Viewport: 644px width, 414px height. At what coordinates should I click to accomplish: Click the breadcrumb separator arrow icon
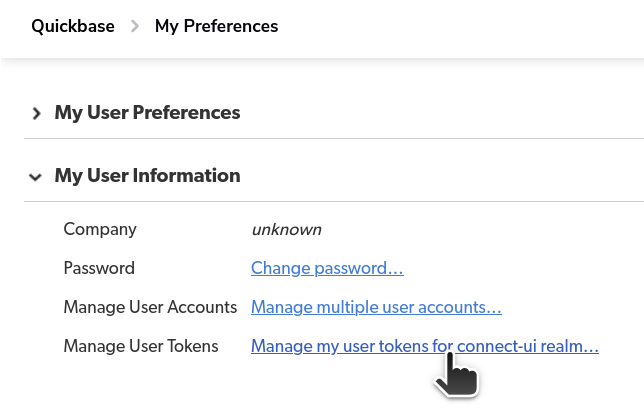click(x=134, y=26)
